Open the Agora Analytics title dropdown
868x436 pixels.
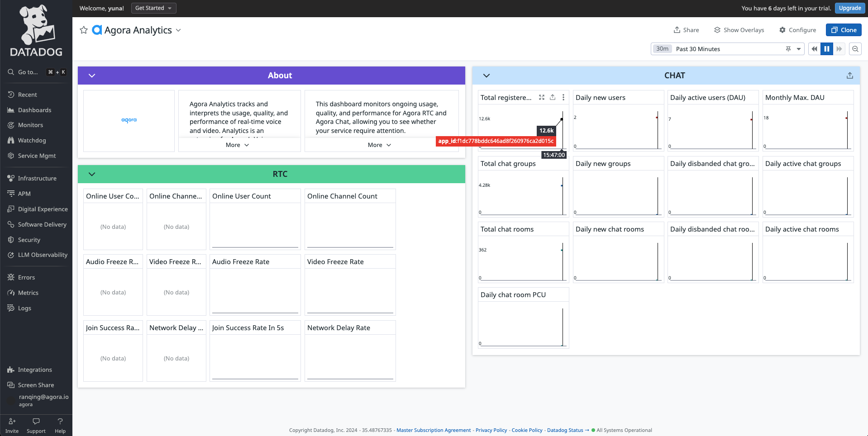[x=178, y=30]
